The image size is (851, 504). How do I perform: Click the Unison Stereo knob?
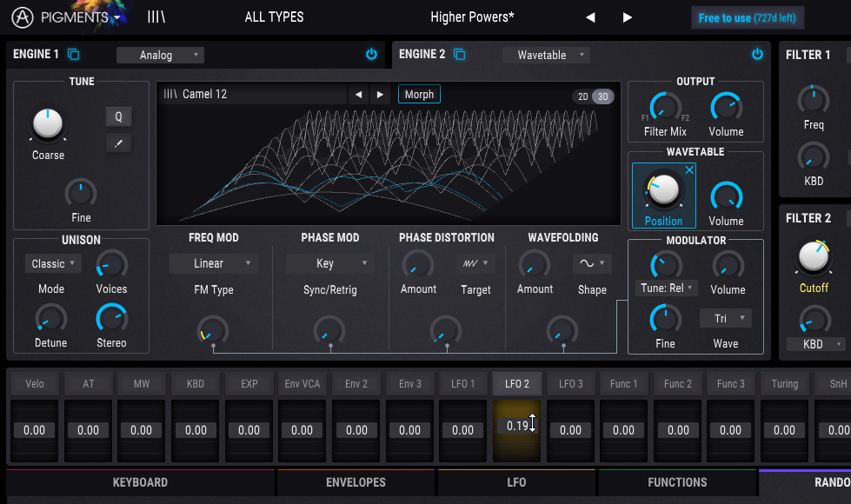click(x=112, y=318)
